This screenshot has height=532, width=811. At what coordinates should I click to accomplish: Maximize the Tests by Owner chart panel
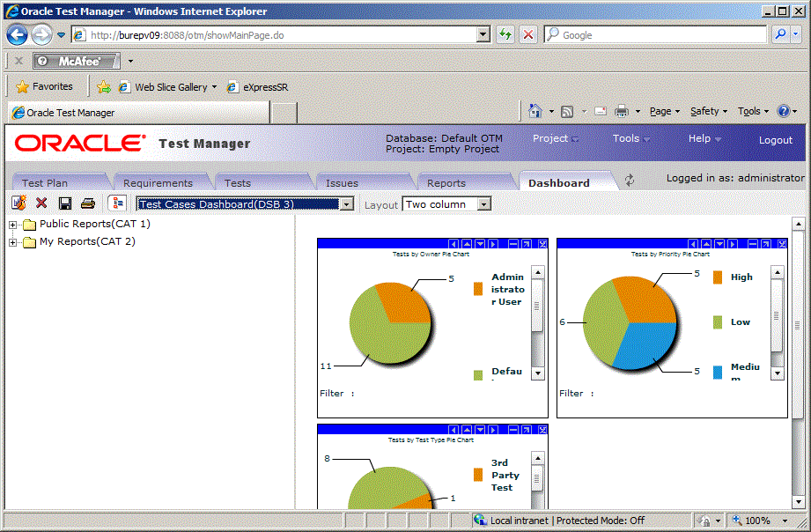coord(526,244)
